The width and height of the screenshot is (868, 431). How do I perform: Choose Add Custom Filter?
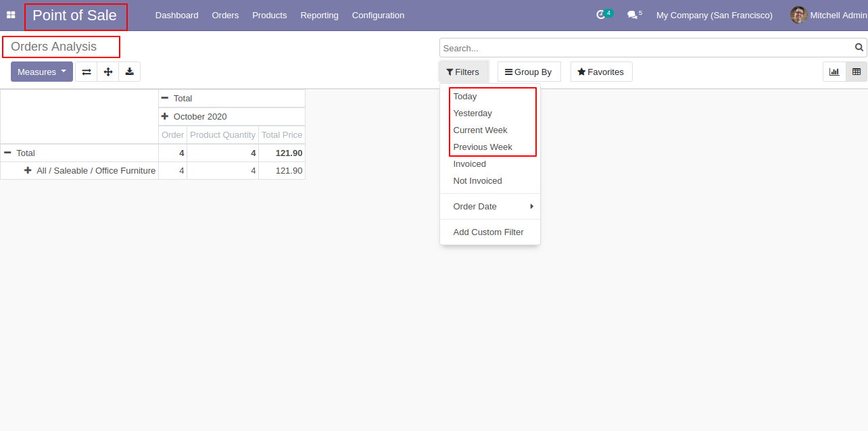(490, 232)
